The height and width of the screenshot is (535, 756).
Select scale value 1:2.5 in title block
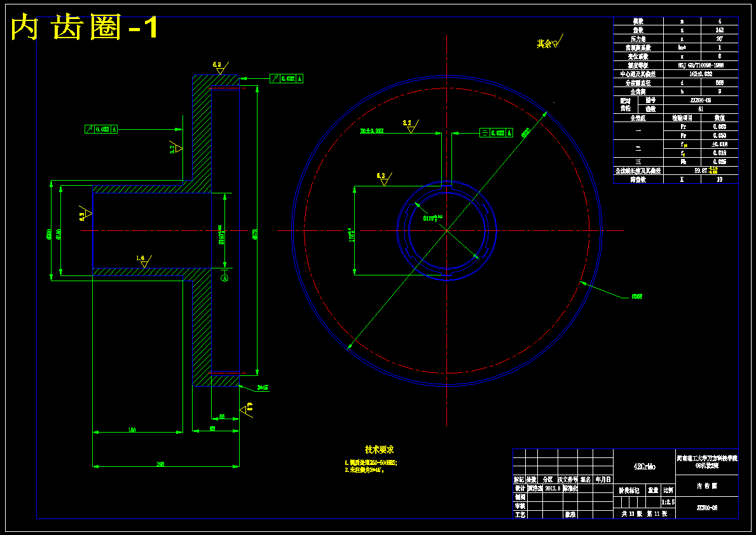tap(668, 502)
